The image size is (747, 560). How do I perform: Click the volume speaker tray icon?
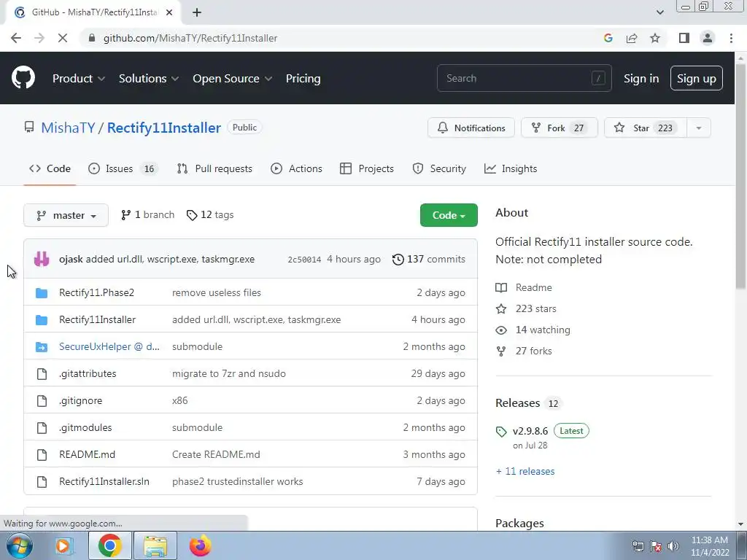[x=673, y=546]
